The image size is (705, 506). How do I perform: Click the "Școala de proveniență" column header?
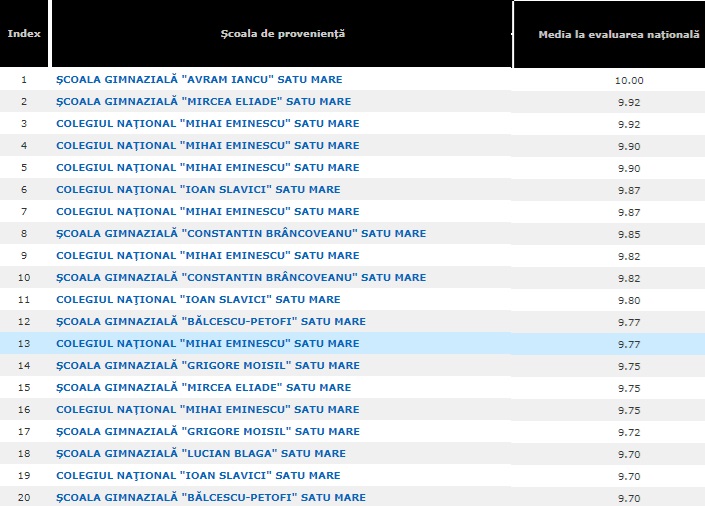282,33
